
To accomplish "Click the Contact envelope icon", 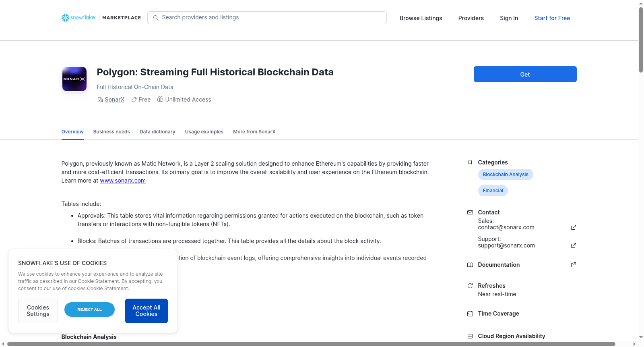I will 470,212.
